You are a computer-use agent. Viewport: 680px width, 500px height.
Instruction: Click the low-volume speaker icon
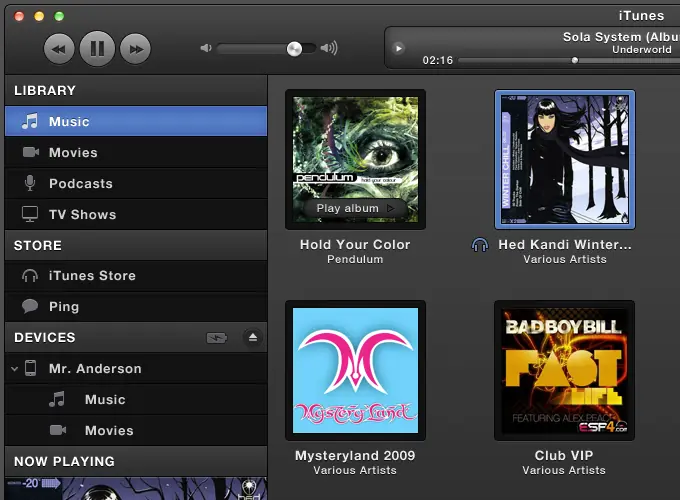coord(206,48)
